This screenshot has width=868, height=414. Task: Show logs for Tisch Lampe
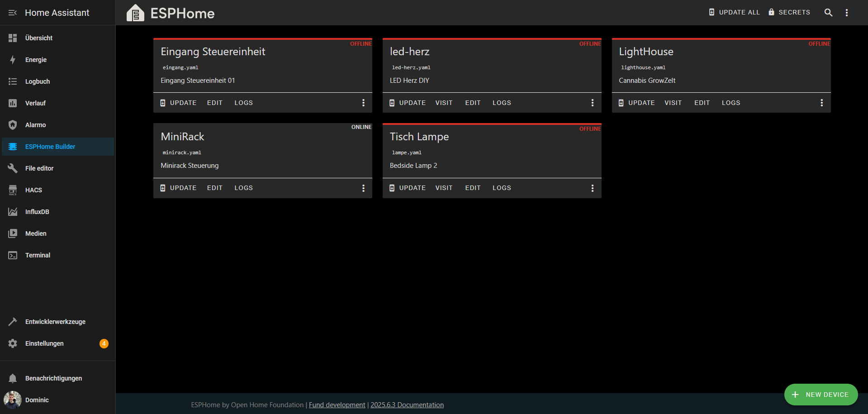(502, 188)
